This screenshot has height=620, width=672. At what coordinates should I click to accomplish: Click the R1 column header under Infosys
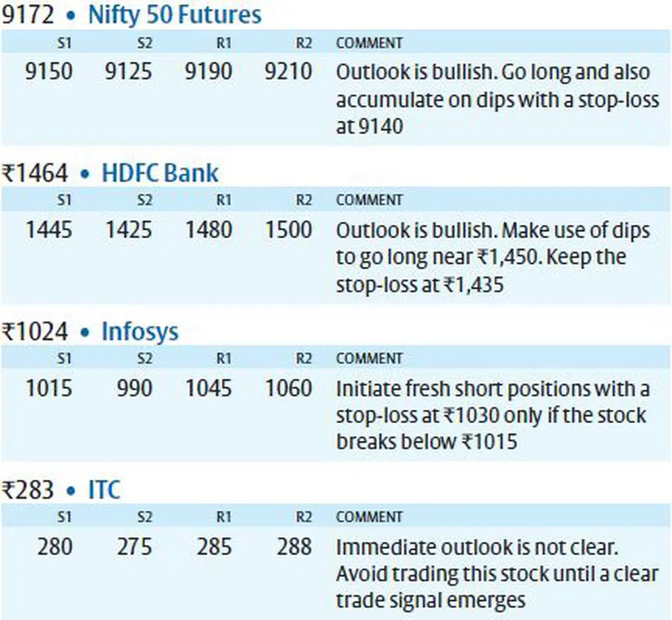point(224,358)
